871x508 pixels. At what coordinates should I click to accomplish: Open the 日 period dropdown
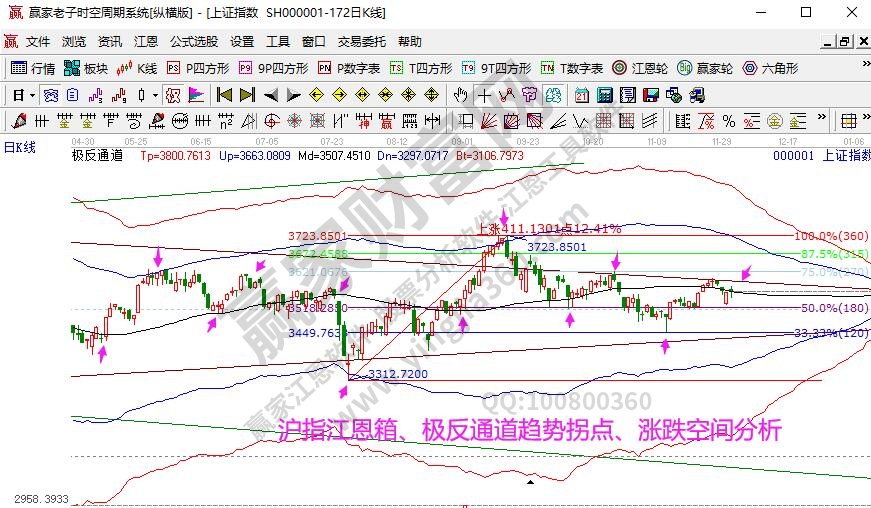23,95
